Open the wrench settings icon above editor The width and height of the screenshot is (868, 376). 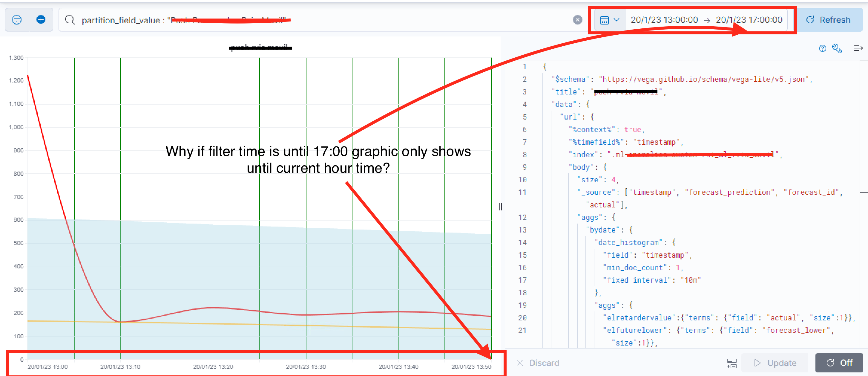(x=837, y=48)
